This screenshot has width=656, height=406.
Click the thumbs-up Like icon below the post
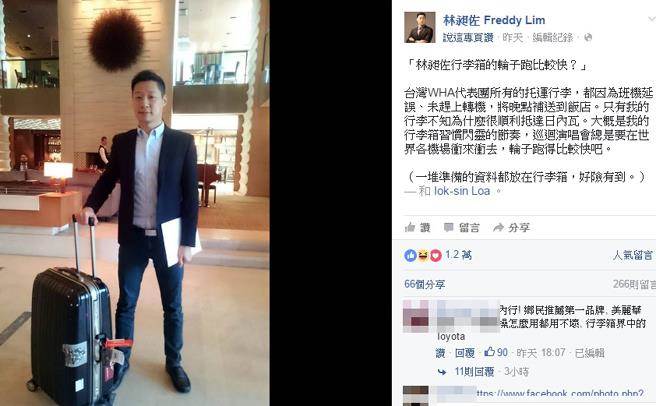point(410,227)
